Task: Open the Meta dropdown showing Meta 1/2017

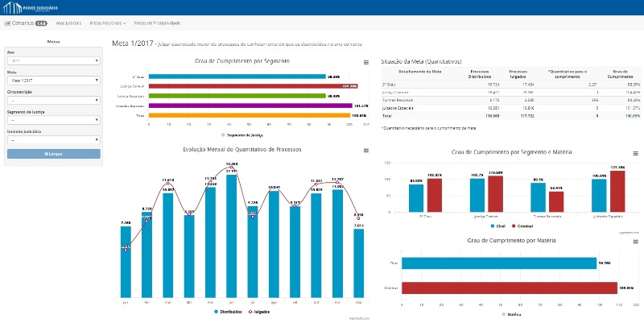Action: click(x=53, y=81)
